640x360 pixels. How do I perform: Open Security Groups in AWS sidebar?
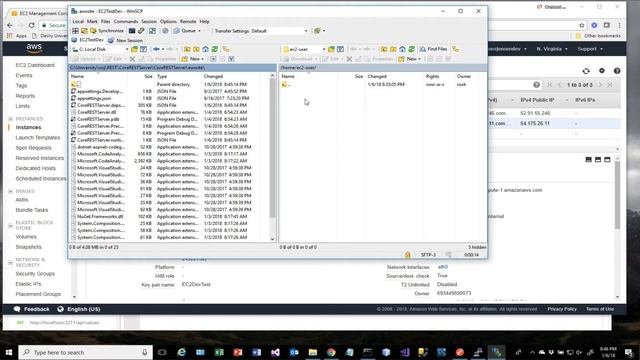tap(35, 273)
